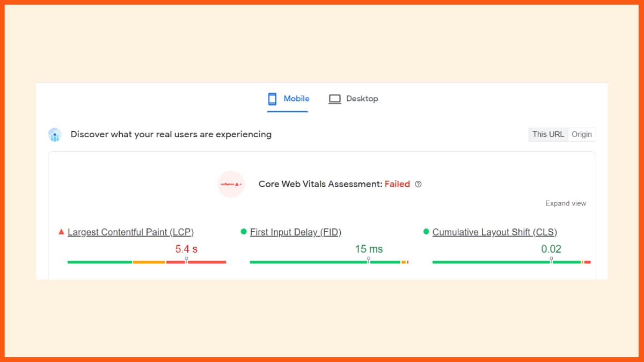Click the CLS distribution bar marker

[x=551, y=260]
